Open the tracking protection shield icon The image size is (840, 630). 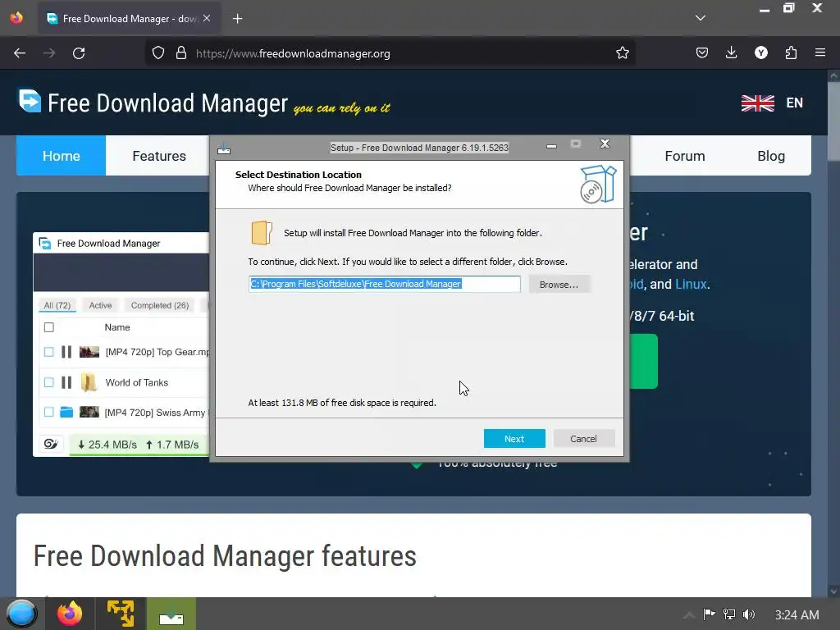[x=158, y=53]
